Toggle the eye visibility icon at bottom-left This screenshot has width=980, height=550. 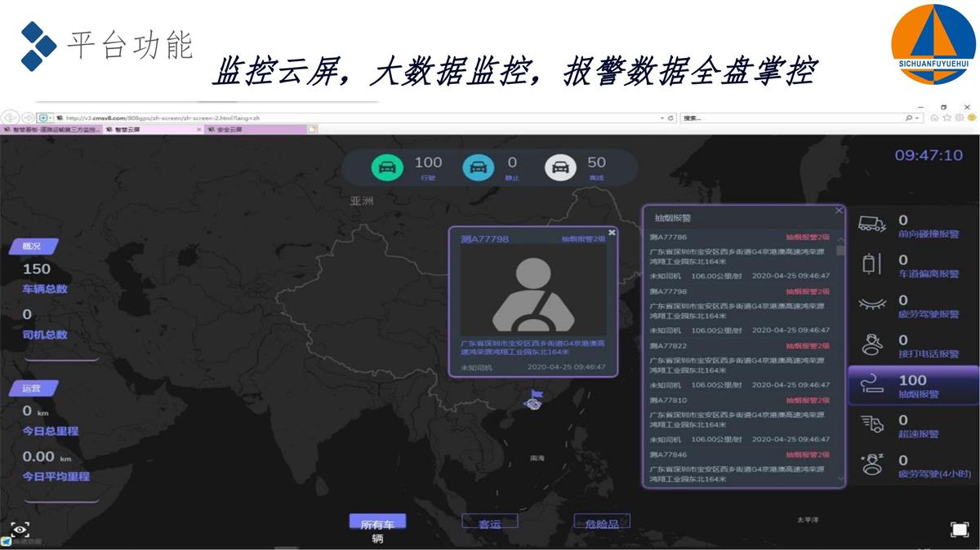pos(20,528)
